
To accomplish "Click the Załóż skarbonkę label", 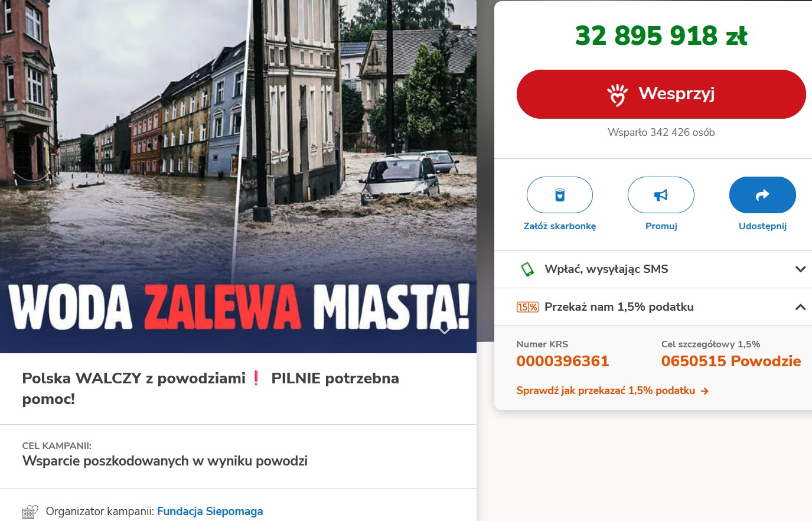I will [560, 226].
